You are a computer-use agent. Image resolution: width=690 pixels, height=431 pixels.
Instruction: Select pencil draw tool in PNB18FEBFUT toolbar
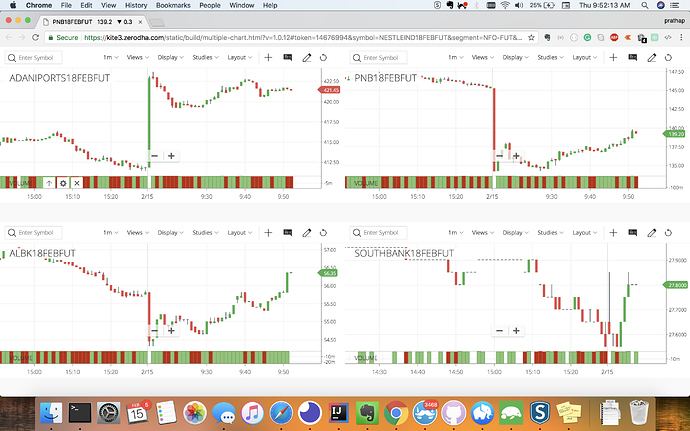[x=652, y=58]
